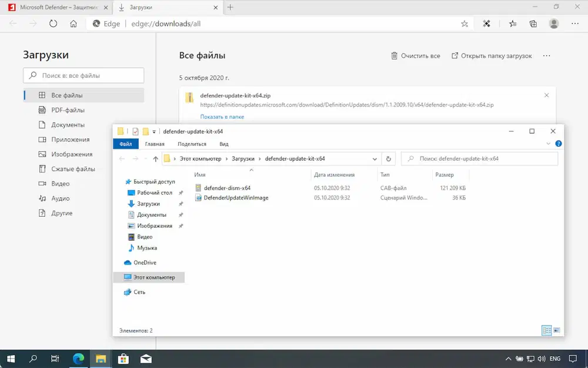The height and width of the screenshot is (368, 588).
Task: Click the downloads search field Поиск в: все файлы
Action: [83, 75]
